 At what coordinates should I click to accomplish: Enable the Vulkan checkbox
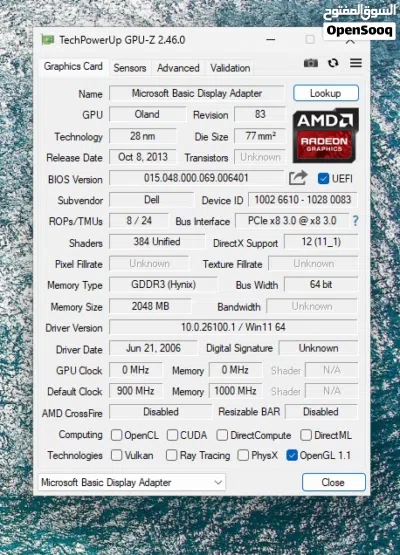click(116, 455)
